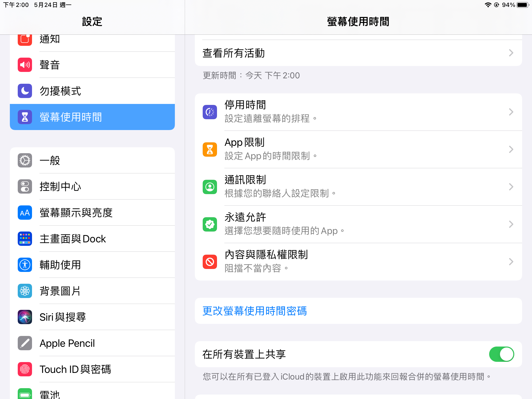Disable 在所有裝置上共享 switch
Image resolution: width=532 pixels, height=399 pixels.
pyautogui.click(x=501, y=354)
